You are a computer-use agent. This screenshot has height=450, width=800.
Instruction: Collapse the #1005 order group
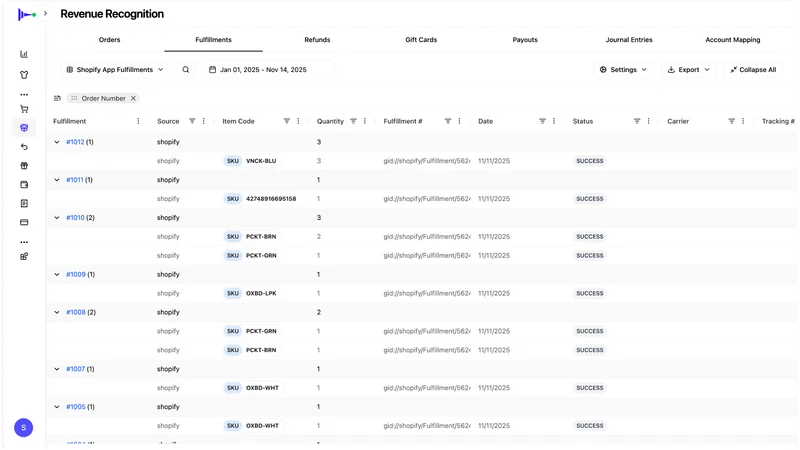tap(57, 407)
